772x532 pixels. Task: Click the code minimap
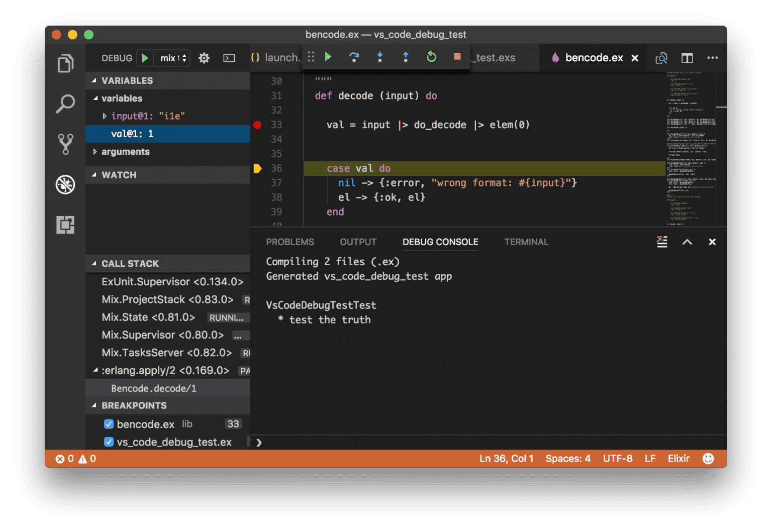point(691,149)
